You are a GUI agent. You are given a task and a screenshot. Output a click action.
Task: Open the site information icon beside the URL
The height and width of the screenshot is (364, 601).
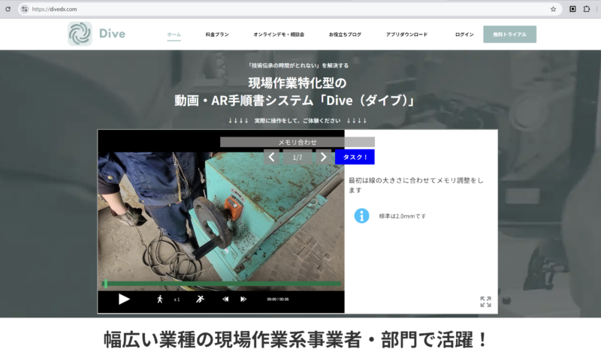[x=24, y=9]
